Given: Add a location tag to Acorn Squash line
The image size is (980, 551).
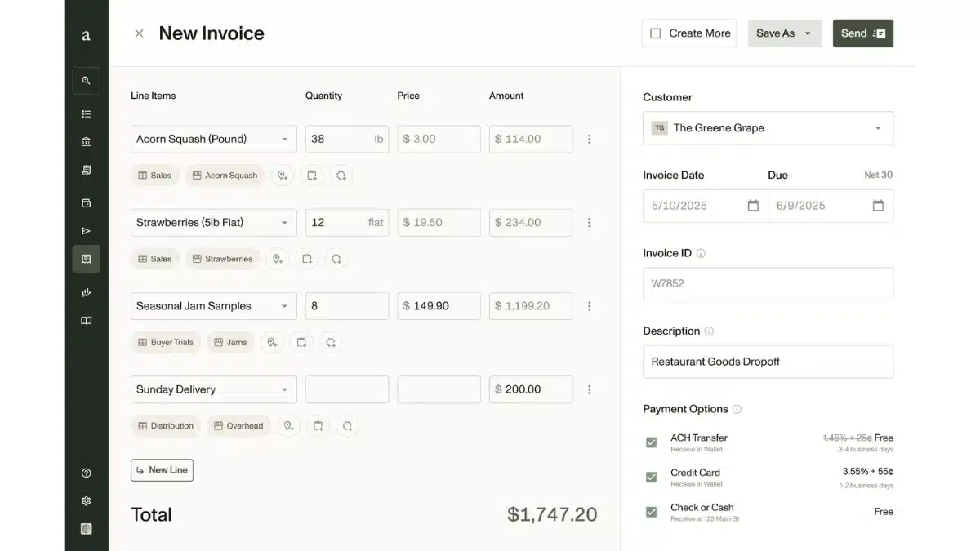Looking at the screenshot, I should coord(283,176).
